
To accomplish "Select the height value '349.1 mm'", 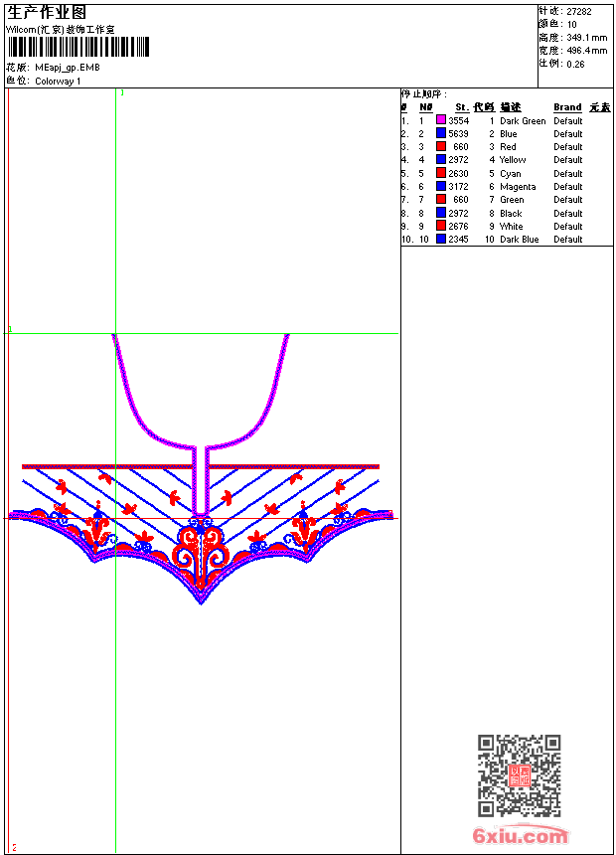I will (x=586, y=38).
